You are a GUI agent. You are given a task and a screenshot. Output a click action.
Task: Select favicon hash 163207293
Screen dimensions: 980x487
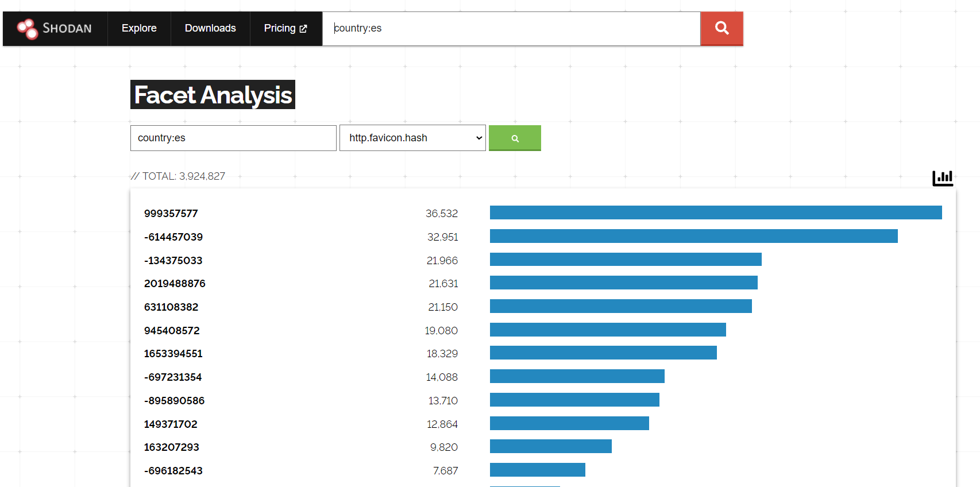pos(172,447)
